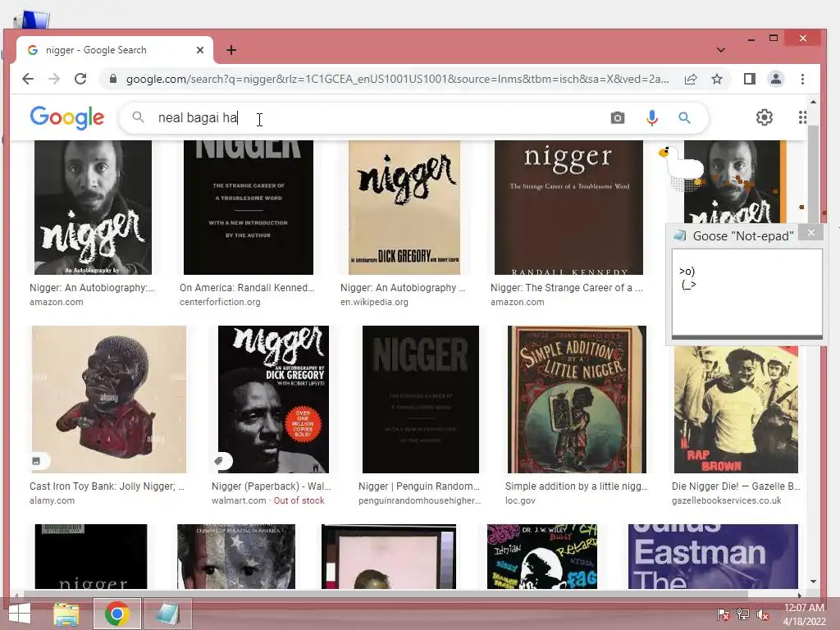
Task: Start voice search with the microphone
Action: point(651,118)
